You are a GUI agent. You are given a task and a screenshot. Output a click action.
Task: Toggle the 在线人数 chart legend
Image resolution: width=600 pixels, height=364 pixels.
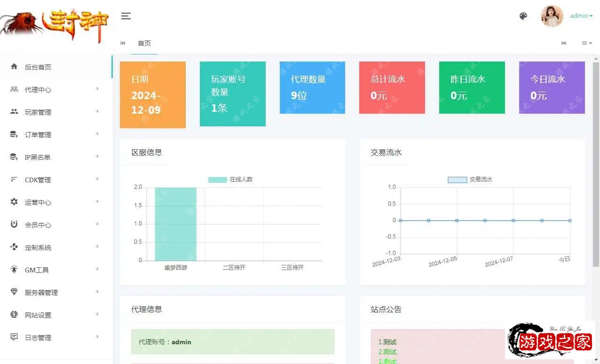[x=230, y=179]
